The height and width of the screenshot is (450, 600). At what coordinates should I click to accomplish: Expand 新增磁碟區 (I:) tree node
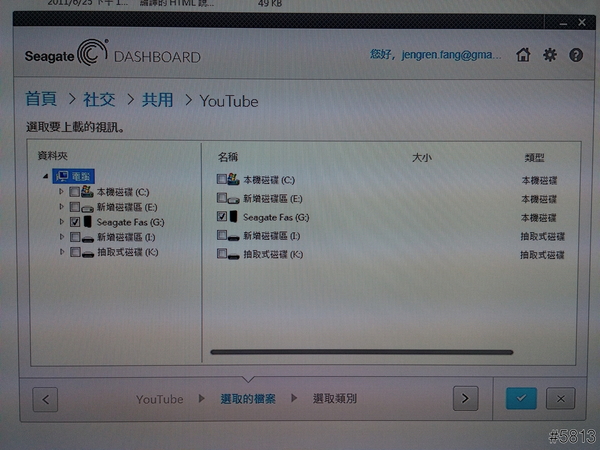pyautogui.click(x=61, y=237)
